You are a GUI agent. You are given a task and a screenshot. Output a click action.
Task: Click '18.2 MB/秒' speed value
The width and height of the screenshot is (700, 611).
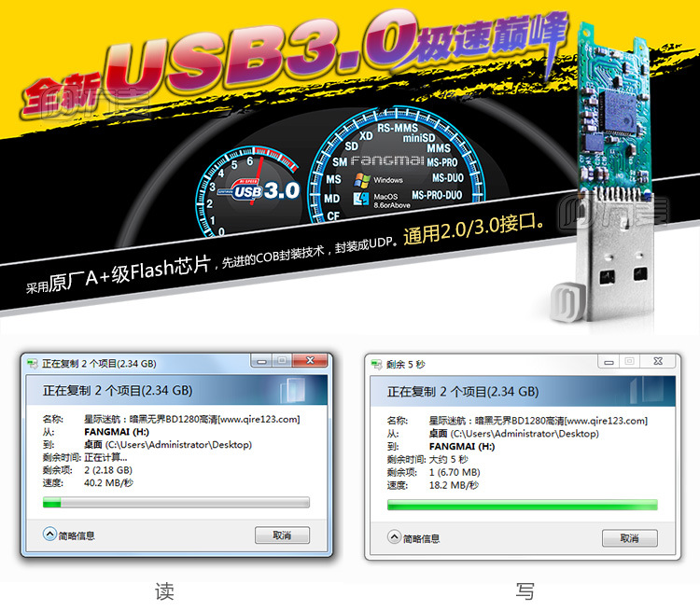pyautogui.click(x=454, y=486)
